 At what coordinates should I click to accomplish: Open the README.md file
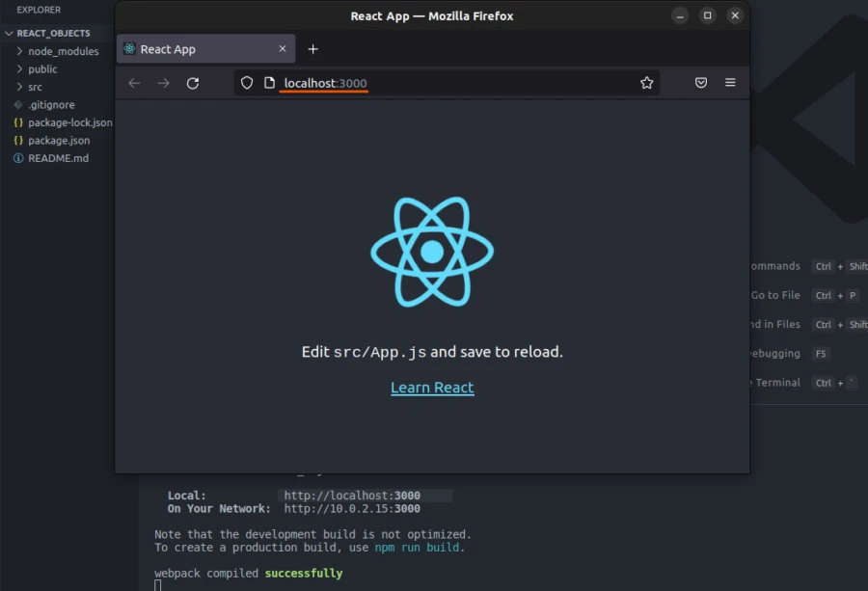(x=58, y=158)
